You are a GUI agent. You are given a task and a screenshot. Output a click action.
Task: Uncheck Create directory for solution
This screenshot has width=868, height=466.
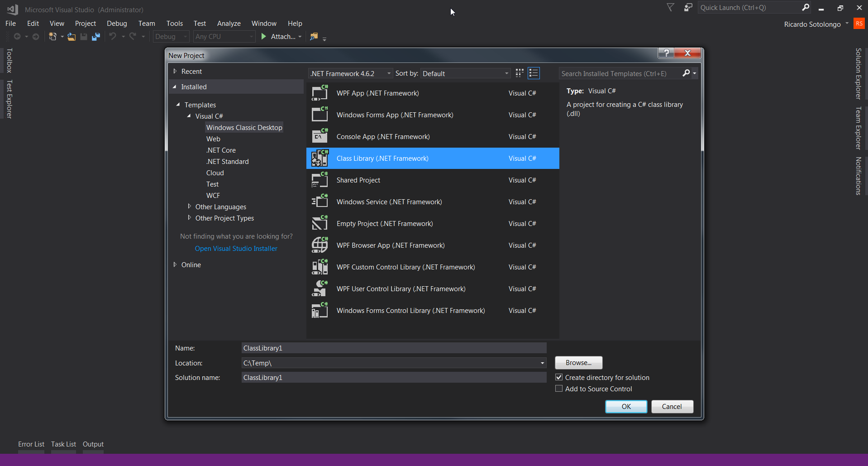(x=559, y=377)
